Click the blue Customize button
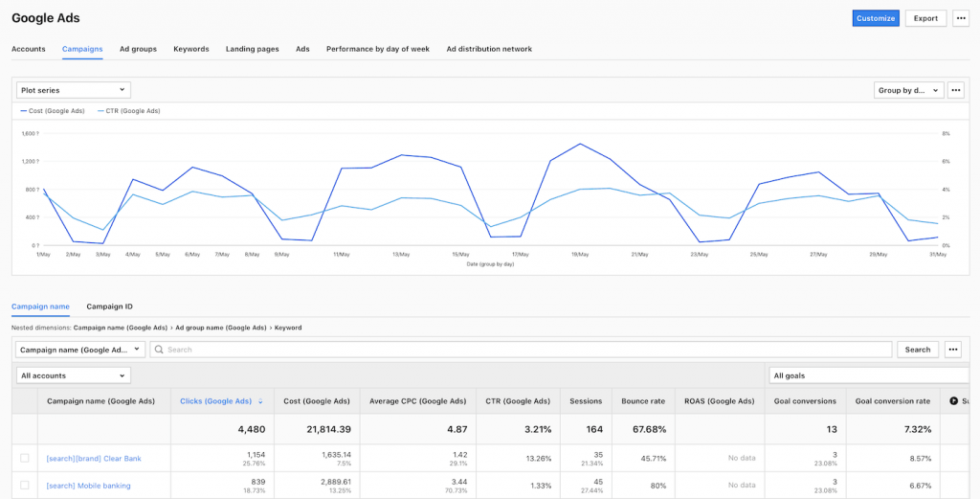Image resolution: width=980 pixels, height=499 pixels. (875, 18)
